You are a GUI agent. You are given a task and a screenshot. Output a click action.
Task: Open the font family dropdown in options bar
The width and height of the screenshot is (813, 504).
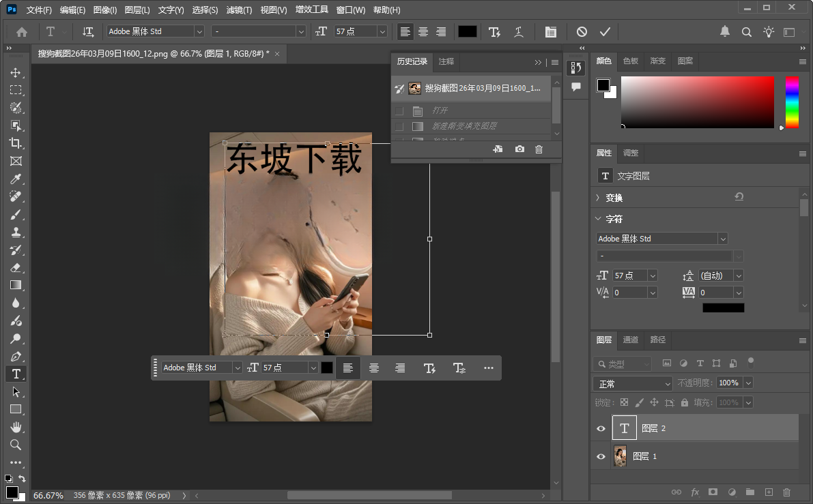pyautogui.click(x=199, y=31)
